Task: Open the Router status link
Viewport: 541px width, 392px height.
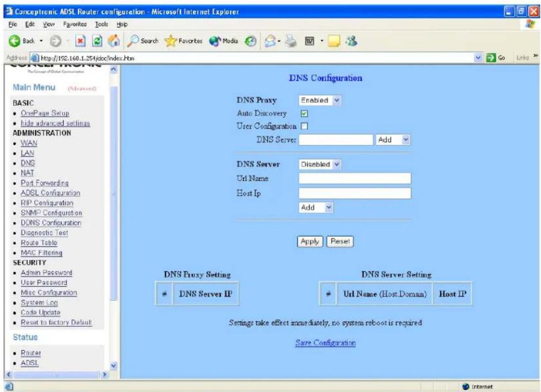Action: 31,353
